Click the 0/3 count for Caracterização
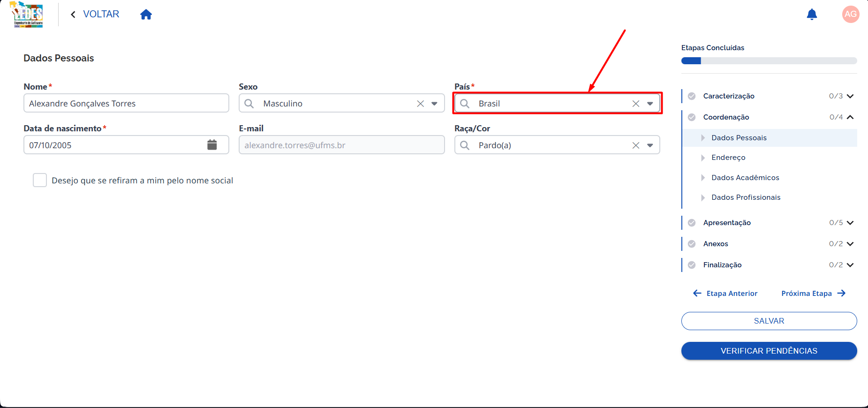This screenshot has width=868, height=408. (x=836, y=96)
